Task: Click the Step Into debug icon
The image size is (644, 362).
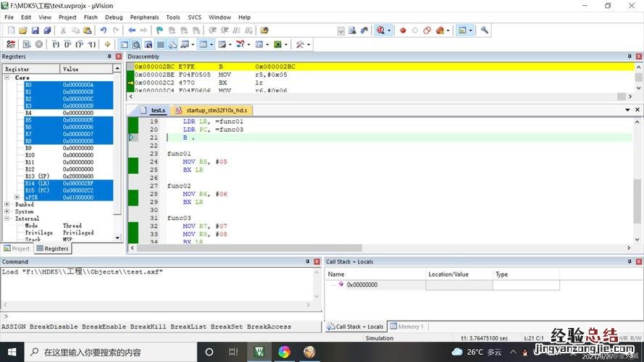Action: [x=56, y=44]
